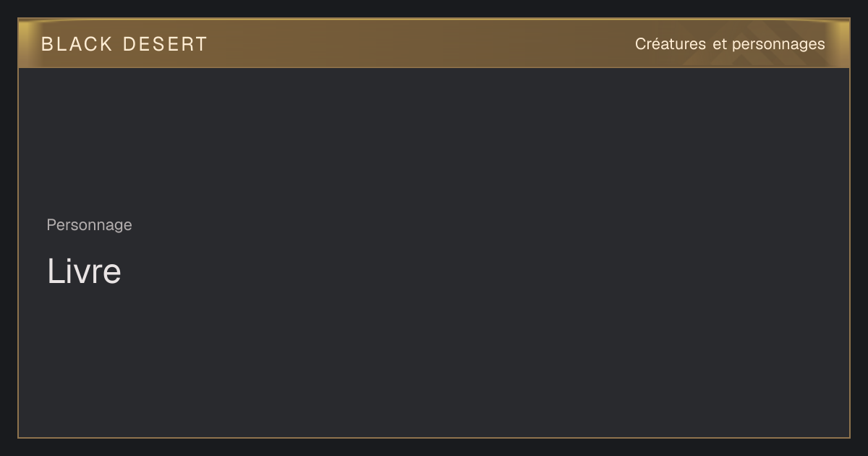Click the header space between title and section
The height and width of the screenshot is (456, 868).
pos(421,43)
